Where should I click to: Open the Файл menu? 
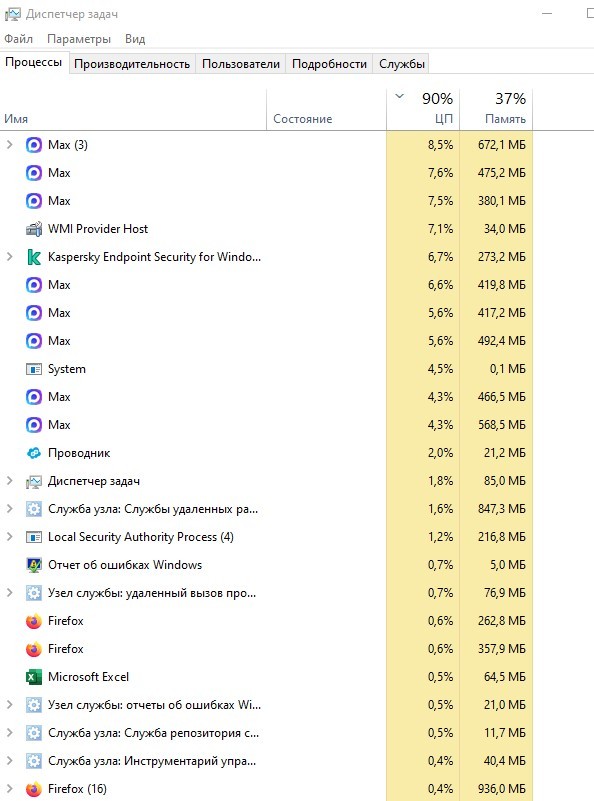tap(18, 39)
